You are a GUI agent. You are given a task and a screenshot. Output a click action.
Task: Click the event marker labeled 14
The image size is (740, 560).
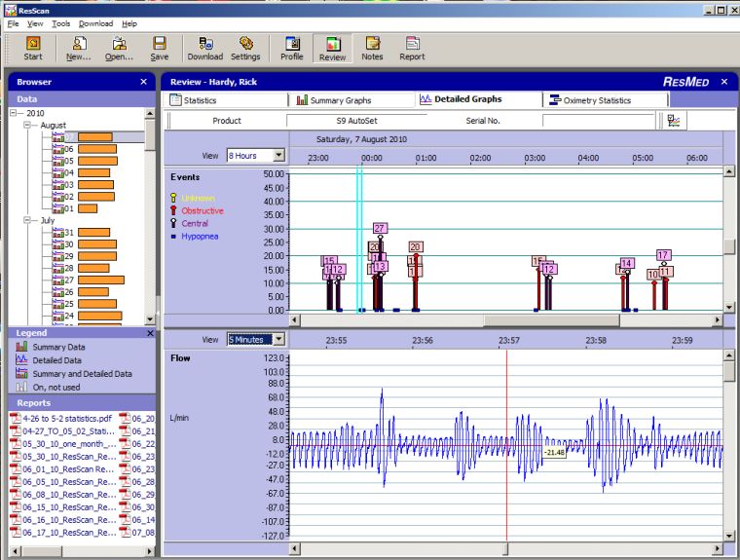[626, 264]
